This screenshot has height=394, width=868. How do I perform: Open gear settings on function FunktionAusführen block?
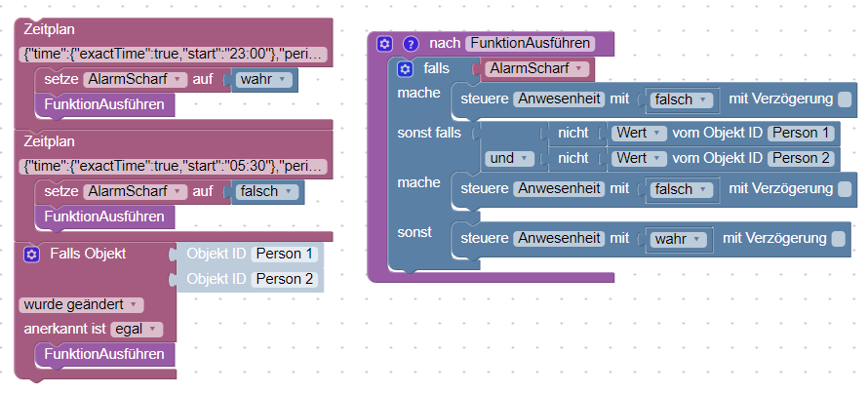[384, 44]
